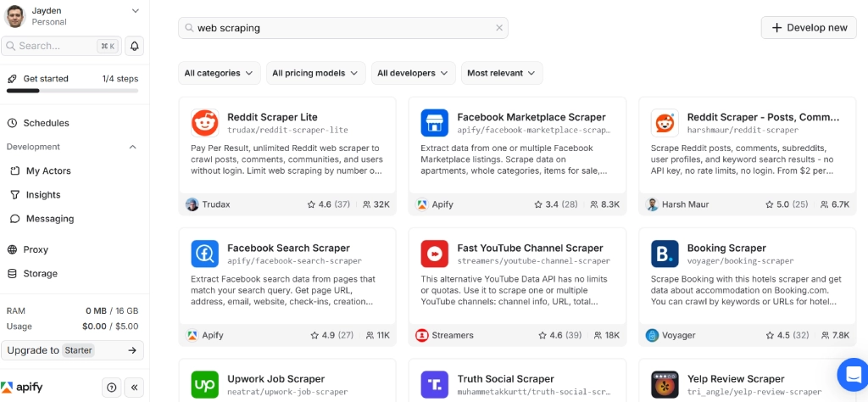This screenshot has width=868, height=402.
Task: Click the magnifier icon in main search
Action: tap(189, 28)
